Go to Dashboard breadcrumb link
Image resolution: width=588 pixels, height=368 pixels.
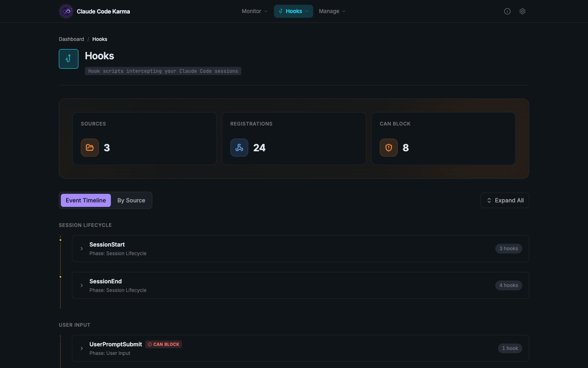(71, 39)
